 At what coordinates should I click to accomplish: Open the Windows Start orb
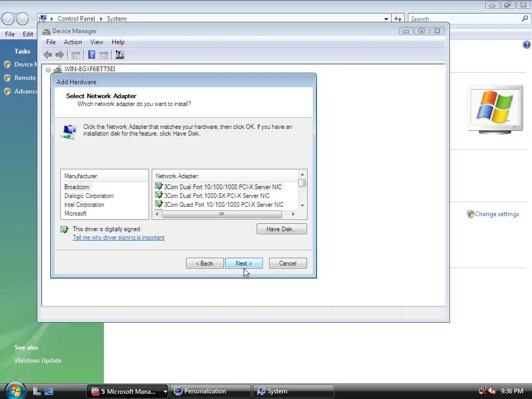[15, 390]
